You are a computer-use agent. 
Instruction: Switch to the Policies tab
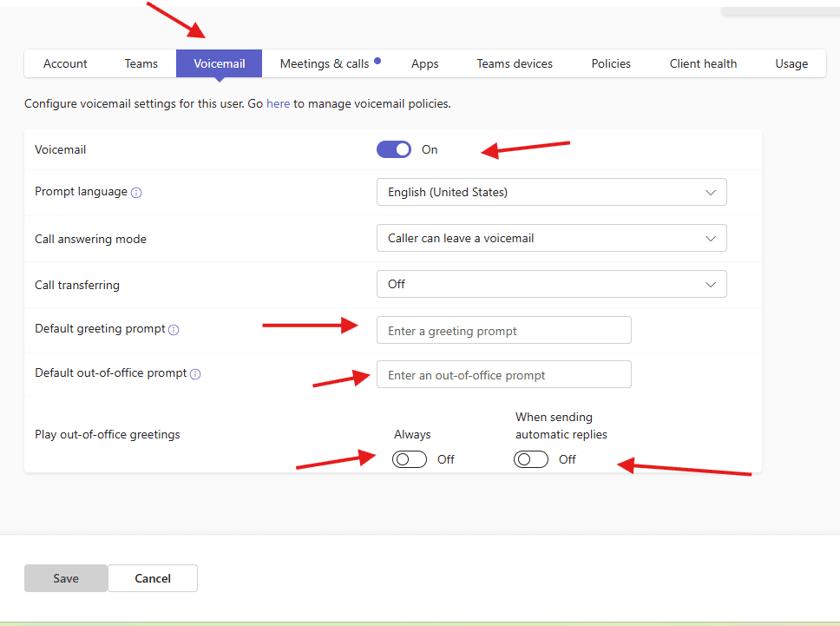(x=611, y=63)
